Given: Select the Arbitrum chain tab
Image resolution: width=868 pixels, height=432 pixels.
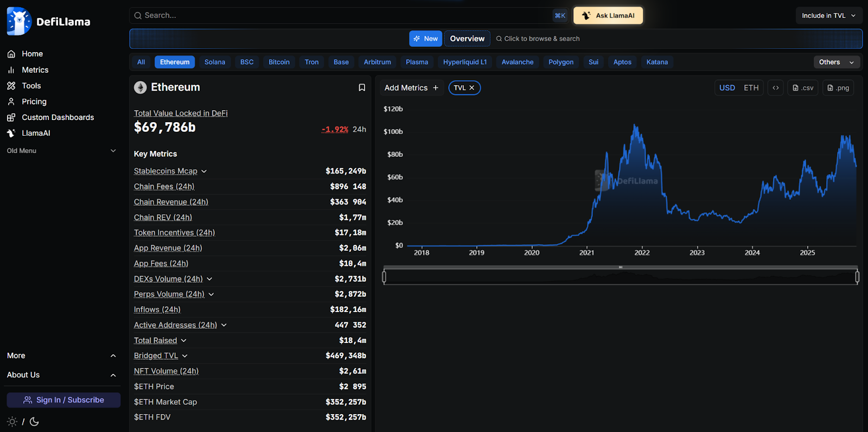Looking at the screenshot, I should click(377, 62).
